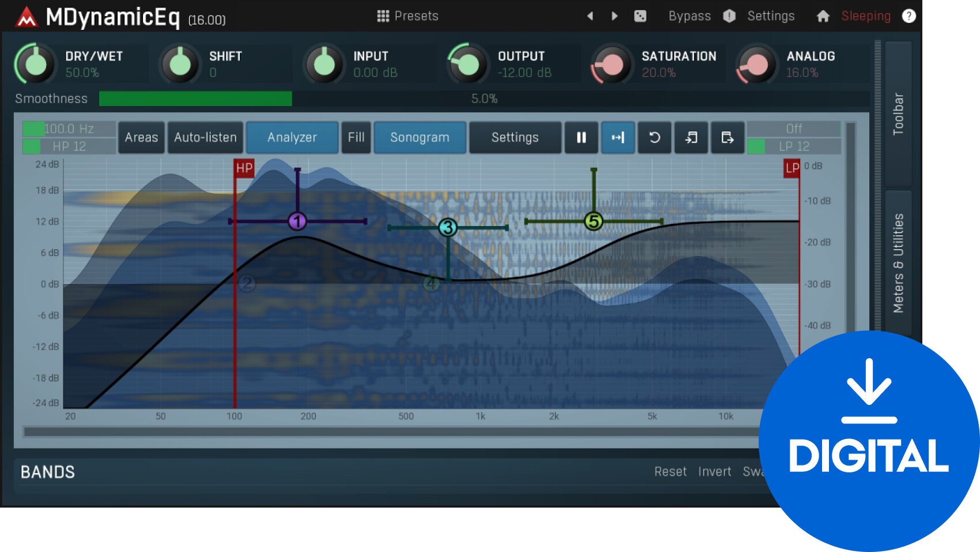Click the randomize dice icon
This screenshot has width=980, height=552.
640,16
